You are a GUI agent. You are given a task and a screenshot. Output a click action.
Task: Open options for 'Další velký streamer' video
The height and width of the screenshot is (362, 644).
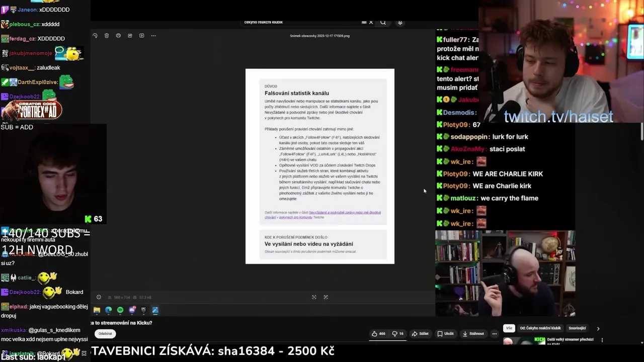point(602,340)
